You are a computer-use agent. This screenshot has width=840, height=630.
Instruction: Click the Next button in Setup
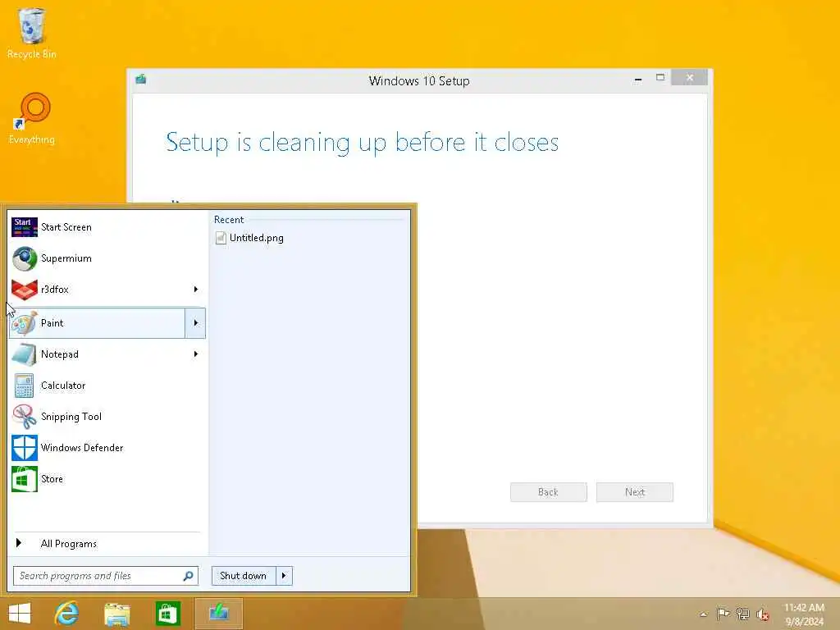(635, 492)
